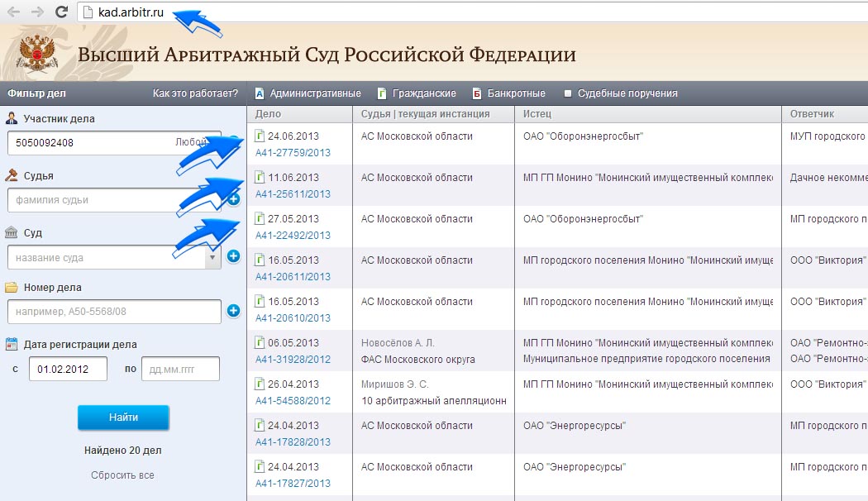
Task: Click the Найдено 20 дел result count
Action: 123,451
